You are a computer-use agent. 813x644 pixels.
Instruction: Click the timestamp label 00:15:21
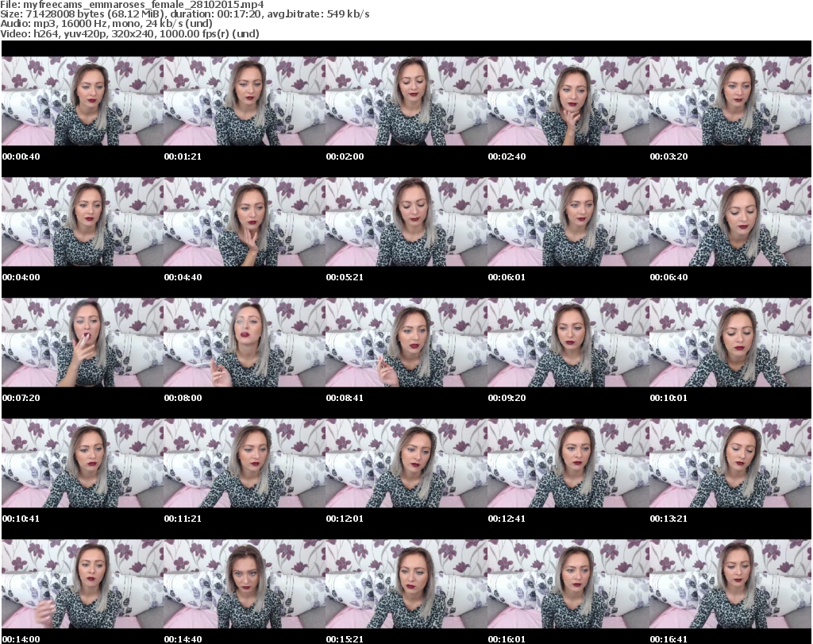(345, 639)
